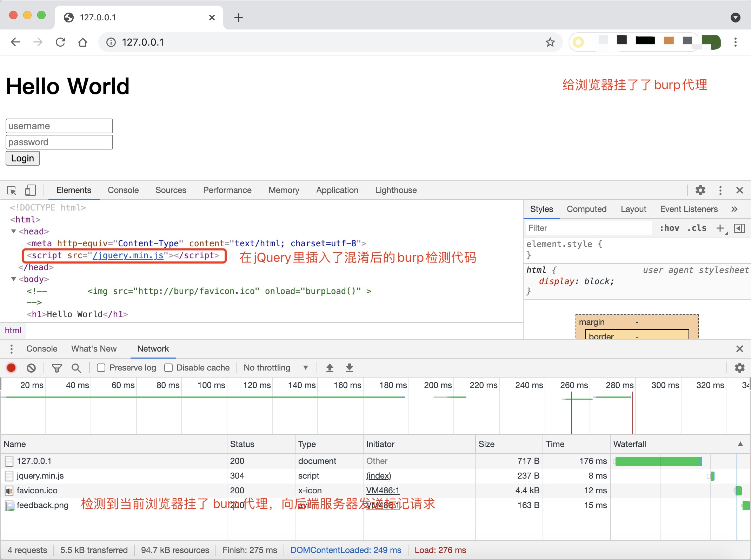This screenshot has height=560, width=751.
Task: Open the /jquery.min.js script link
Action: pyautogui.click(x=128, y=255)
